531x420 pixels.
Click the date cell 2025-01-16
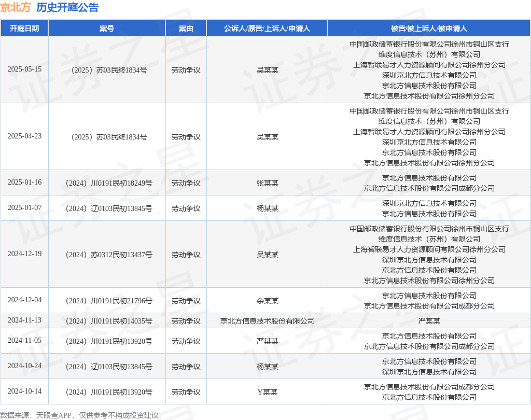[x=25, y=182]
